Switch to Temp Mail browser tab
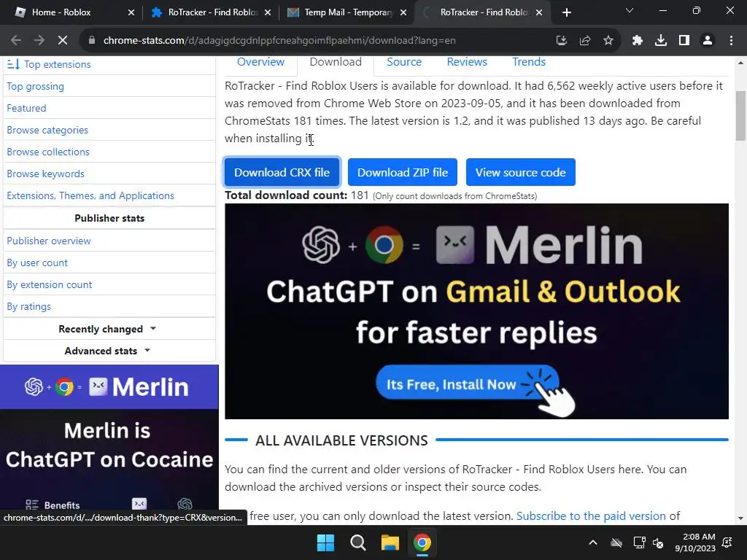Viewport: 747px width, 560px height. 348,12
